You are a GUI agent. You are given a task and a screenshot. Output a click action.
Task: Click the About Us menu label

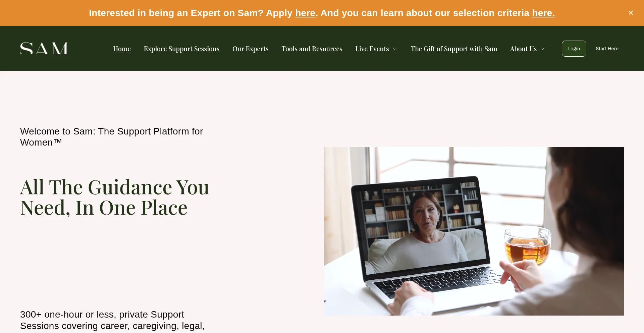(x=523, y=49)
